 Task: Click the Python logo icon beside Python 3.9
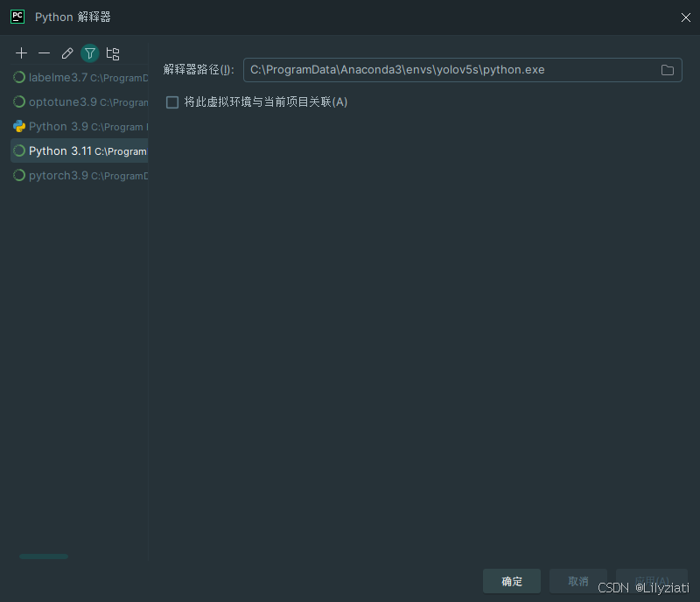coord(18,126)
